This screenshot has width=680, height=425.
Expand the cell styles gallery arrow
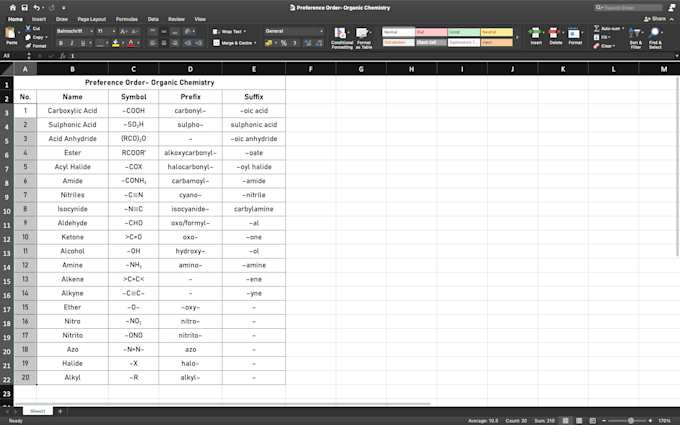pos(517,37)
